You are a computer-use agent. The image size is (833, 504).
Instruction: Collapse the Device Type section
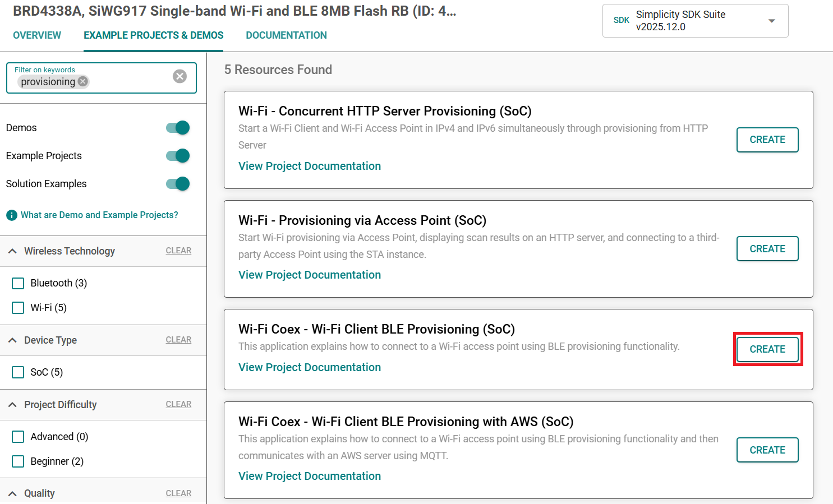12,340
